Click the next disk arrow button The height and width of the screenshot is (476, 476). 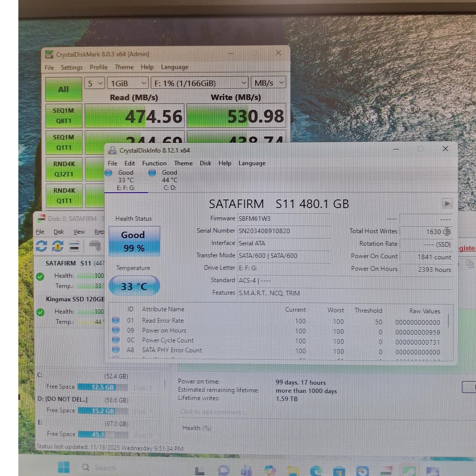(x=447, y=204)
